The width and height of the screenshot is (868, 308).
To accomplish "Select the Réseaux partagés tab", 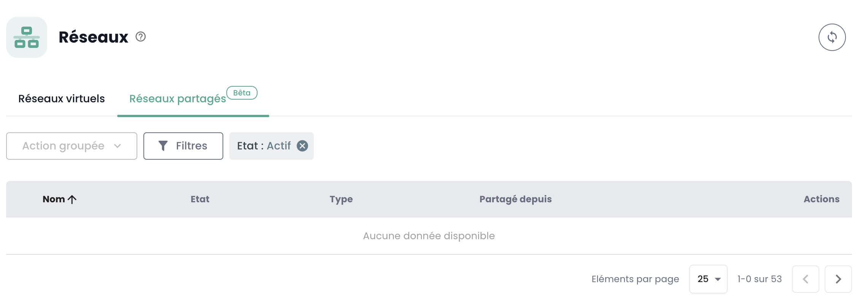I will coord(178,99).
